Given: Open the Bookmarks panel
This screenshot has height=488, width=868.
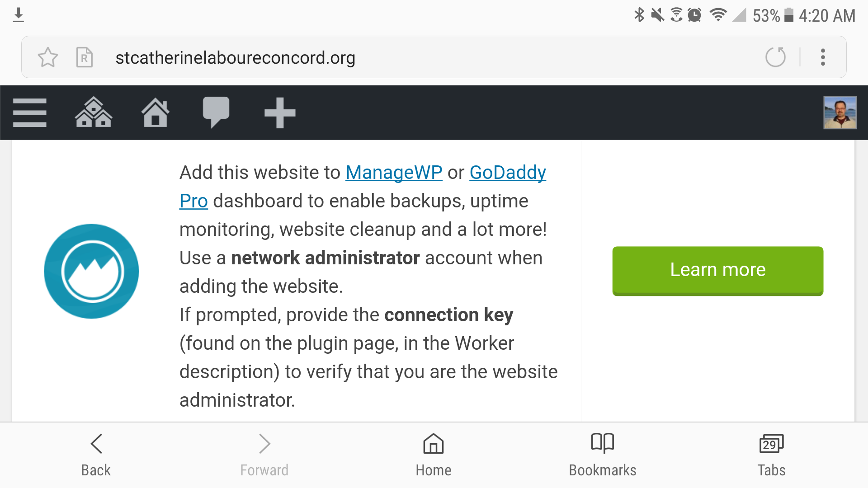Looking at the screenshot, I should 603,455.
